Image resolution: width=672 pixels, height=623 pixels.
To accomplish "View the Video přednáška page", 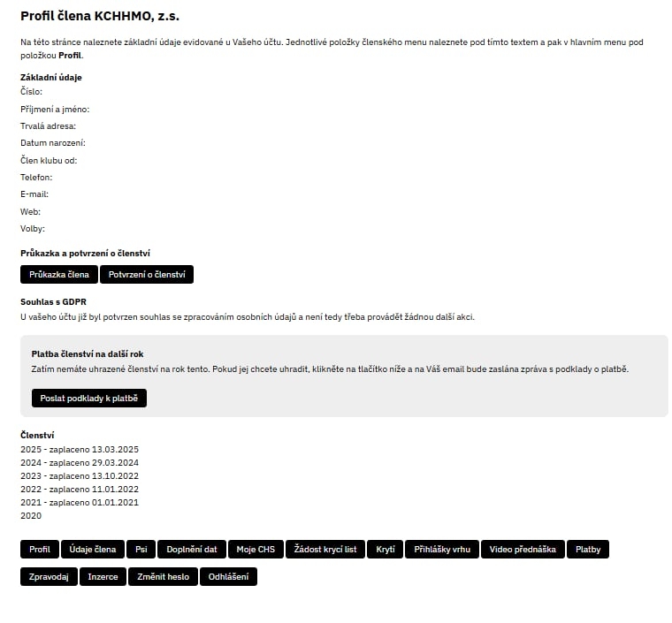I will pos(523,550).
